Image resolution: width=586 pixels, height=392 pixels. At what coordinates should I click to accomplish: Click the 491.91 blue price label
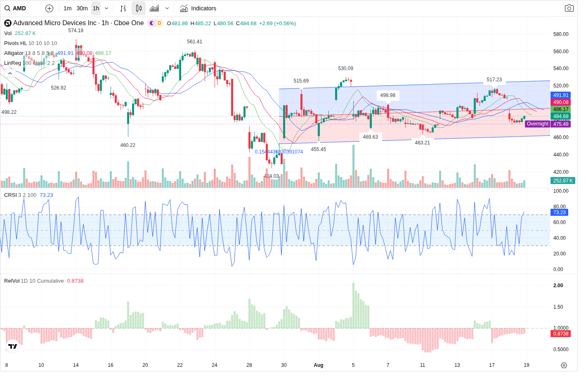561,95
